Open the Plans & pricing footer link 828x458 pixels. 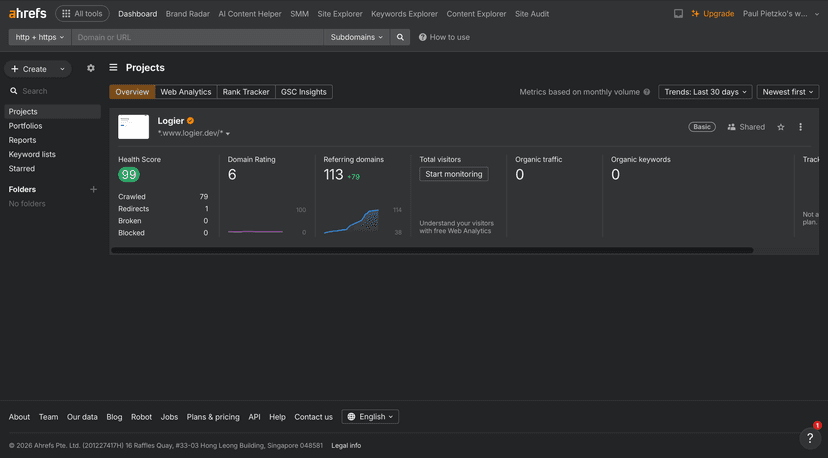[213, 417]
